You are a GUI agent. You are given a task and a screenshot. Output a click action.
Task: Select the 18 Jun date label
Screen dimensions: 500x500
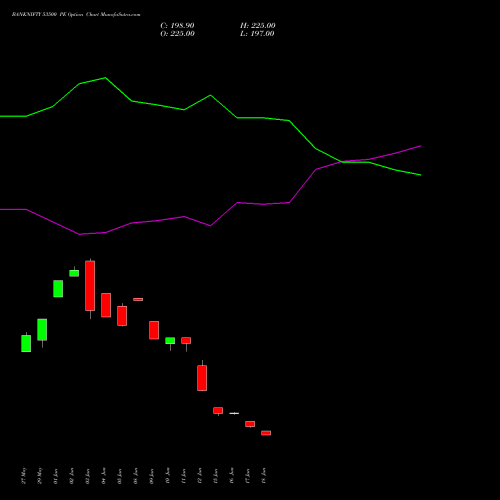click(x=264, y=476)
